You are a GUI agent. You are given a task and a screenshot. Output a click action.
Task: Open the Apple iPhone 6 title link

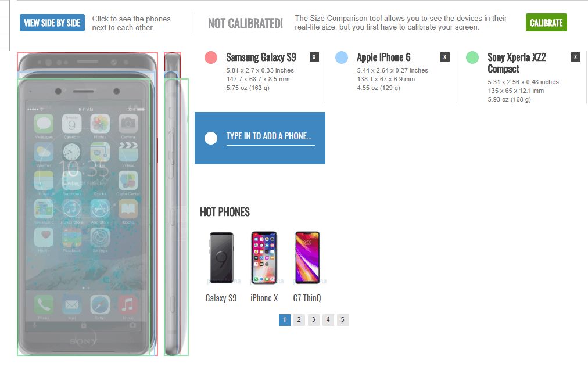click(383, 57)
